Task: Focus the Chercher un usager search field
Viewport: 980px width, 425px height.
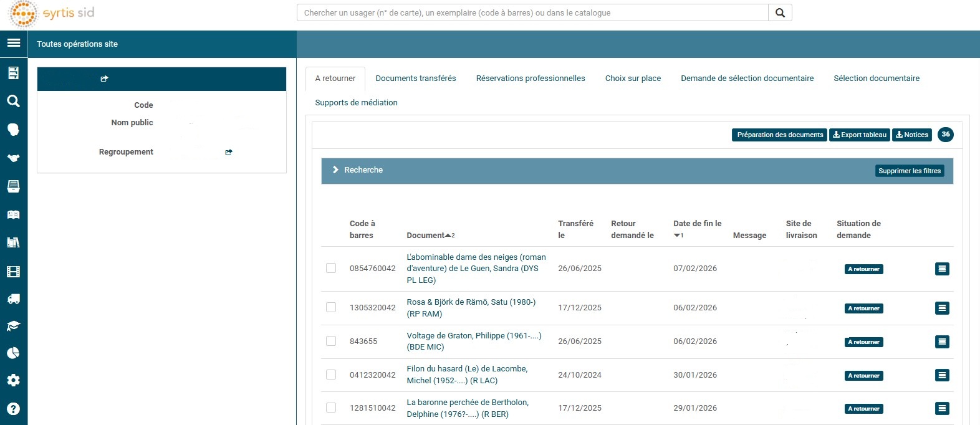Action: [x=533, y=12]
